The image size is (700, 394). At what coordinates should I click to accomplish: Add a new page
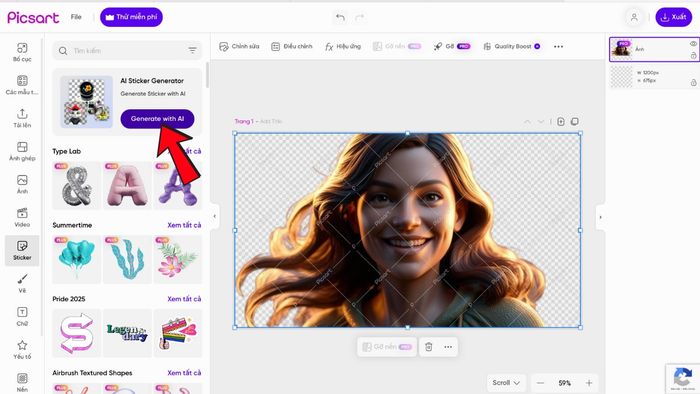pyautogui.click(x=561, y=121)
